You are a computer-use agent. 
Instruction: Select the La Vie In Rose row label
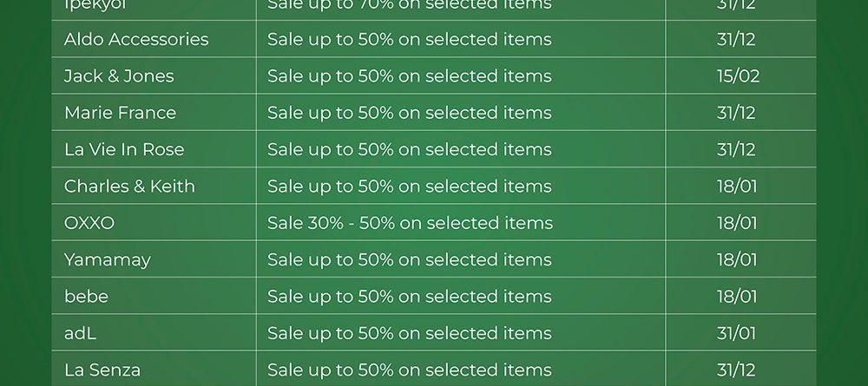click(124, 149)
